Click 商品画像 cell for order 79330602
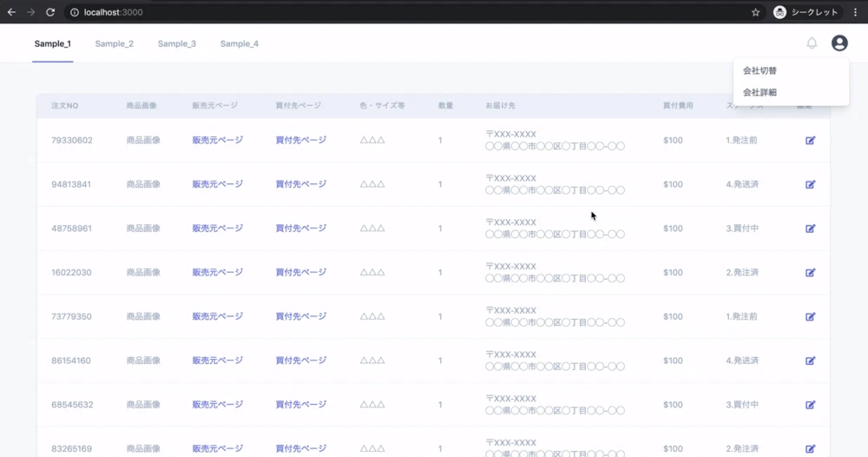 143,140
